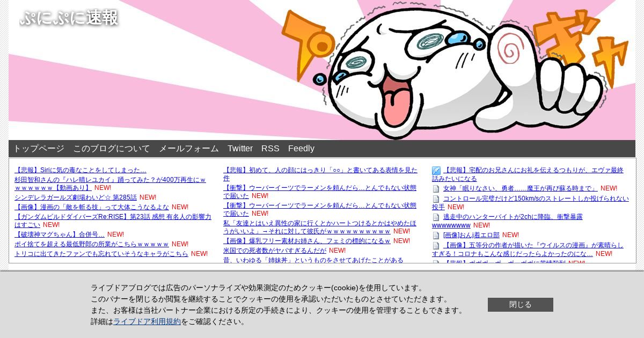Go to Twitter from the navigation bar
This screenshot has width=644, height=338.
[240, 149]
